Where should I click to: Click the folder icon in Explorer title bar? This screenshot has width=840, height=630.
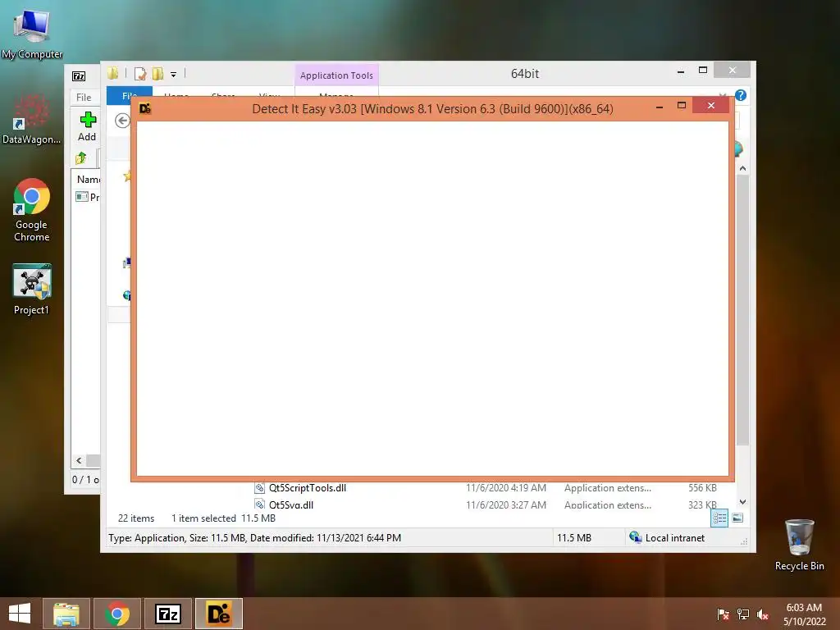pos(112,73)
